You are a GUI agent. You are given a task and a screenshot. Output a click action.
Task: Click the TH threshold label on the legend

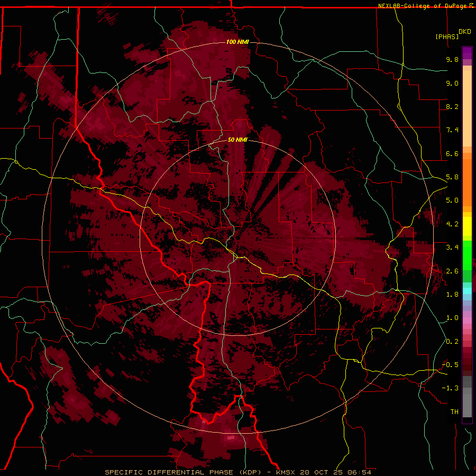[x=454, y=412]
